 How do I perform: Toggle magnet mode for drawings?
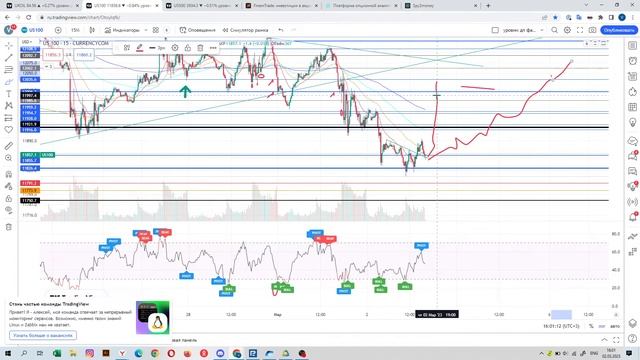click(x=9, y=174)
